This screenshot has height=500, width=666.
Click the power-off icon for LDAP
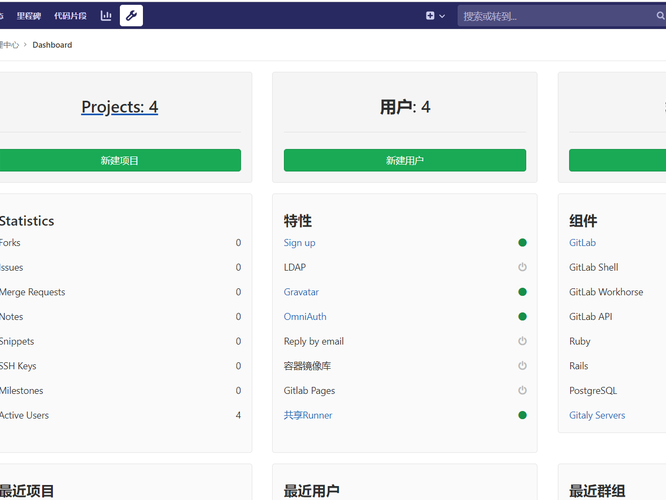tap(522, 267)
